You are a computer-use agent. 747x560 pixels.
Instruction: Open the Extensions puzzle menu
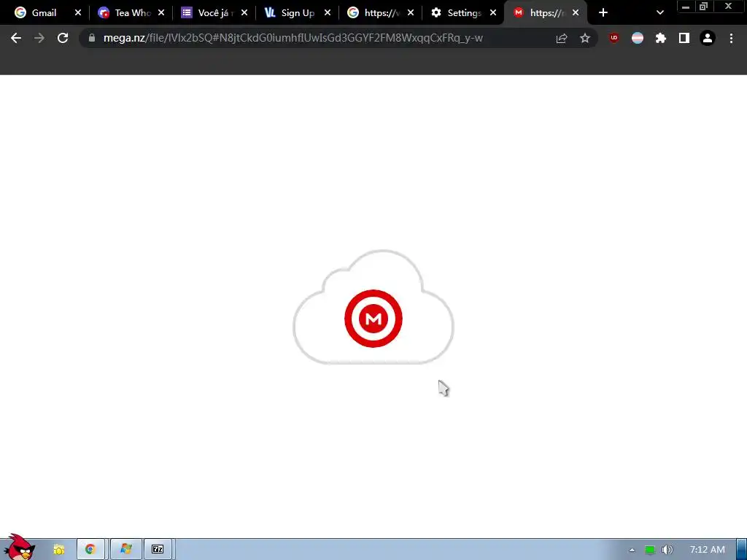coord(661,38)
